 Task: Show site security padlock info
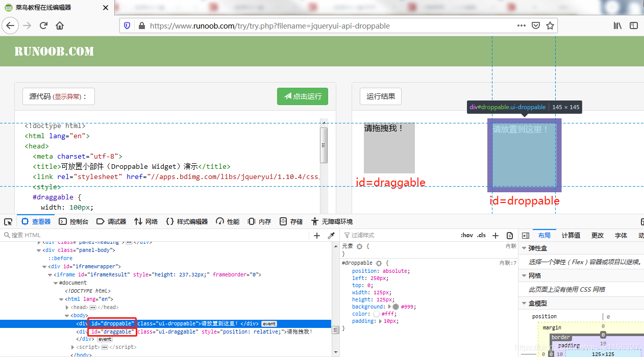point(141,25)
